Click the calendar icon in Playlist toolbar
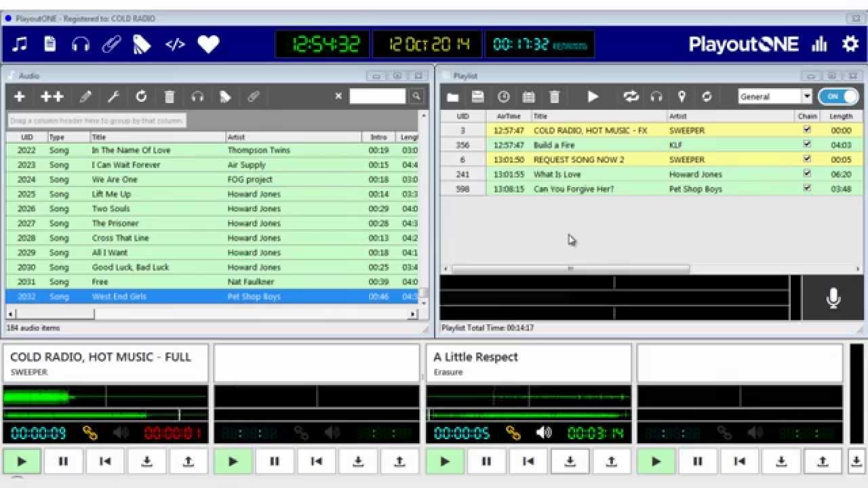This screenshot has height=488, width=868. (529, 97)
